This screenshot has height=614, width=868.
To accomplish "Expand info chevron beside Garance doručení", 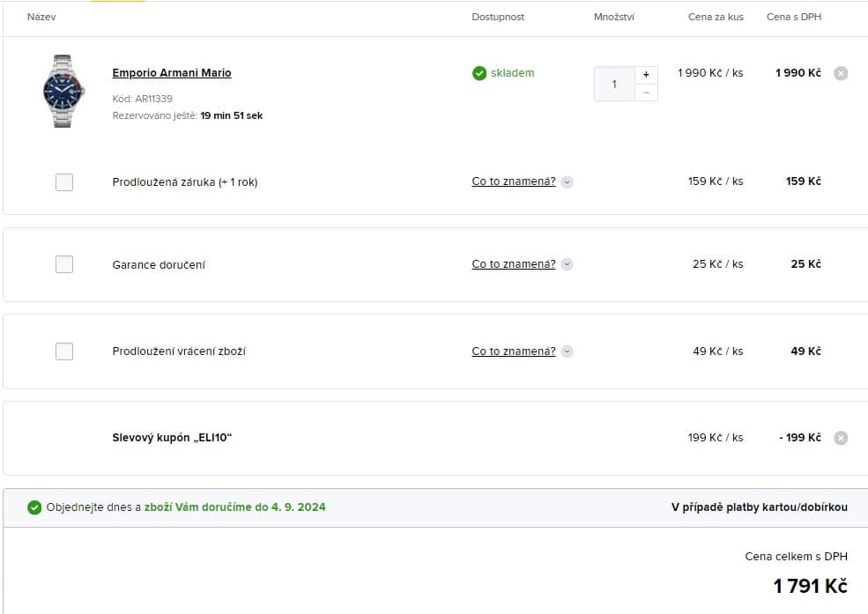I will [567, 264].
